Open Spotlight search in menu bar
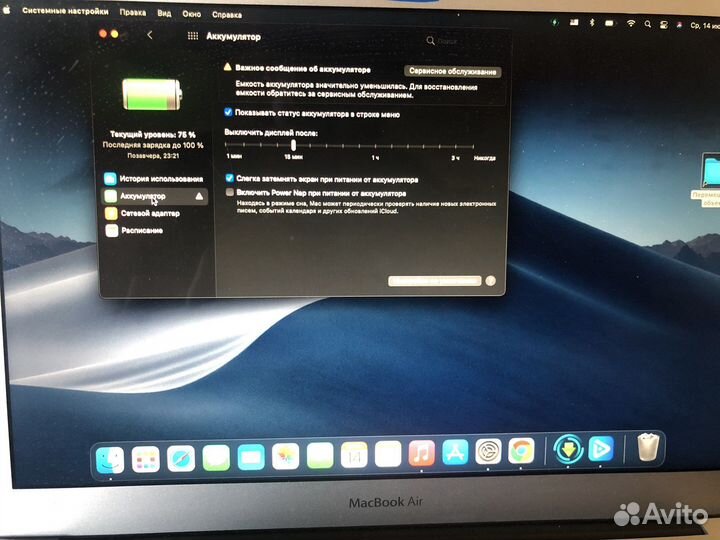Viewport: 720px width, 540px height. click(x=647, y=24)
